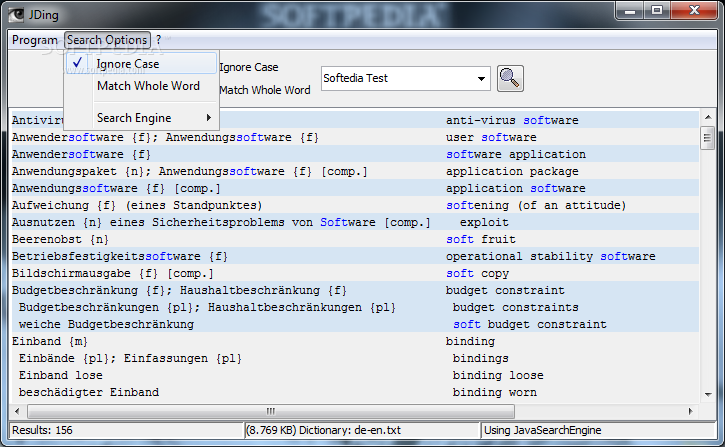The width and height of the screenshot is (725, 447).
Task: Select the "Einband {m}" row
Action: (50, 342)
